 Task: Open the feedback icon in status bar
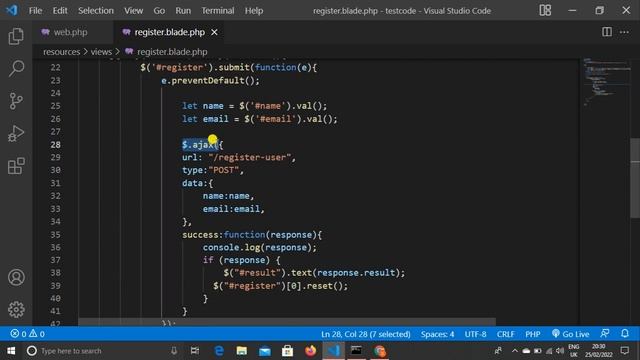coord(604,333)
